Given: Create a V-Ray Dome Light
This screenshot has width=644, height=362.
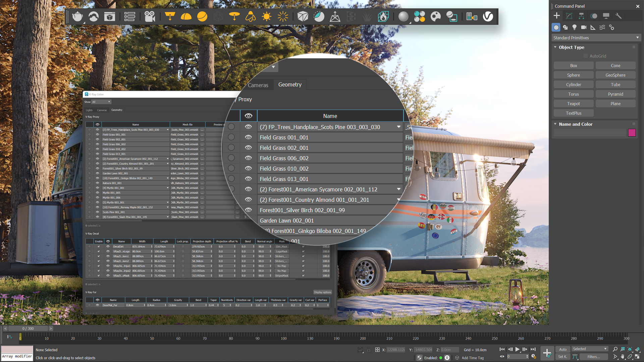Looking at the screenshot, I should click(x=186, y=16).
